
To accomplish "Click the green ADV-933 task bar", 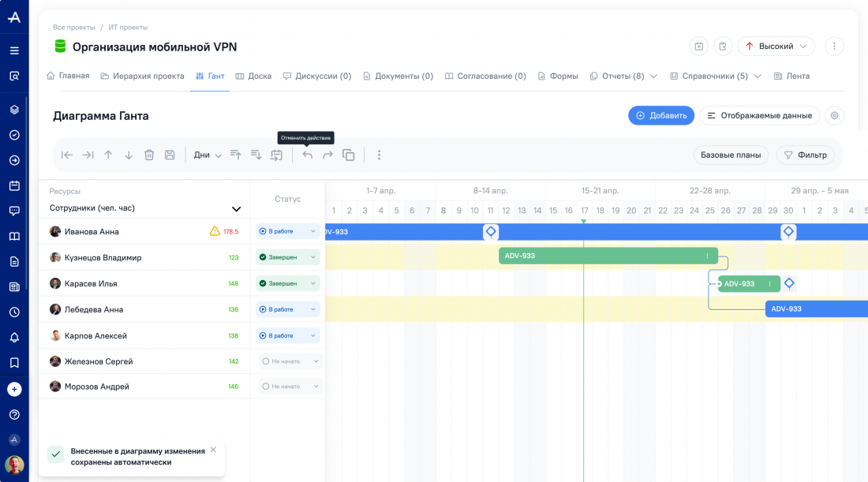I will (600, 256).
